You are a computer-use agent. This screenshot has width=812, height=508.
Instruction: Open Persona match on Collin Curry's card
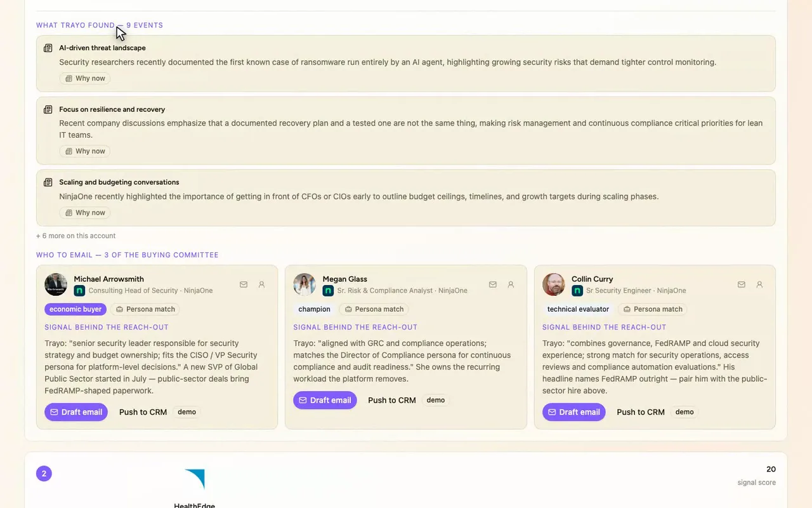click(653, 309)
